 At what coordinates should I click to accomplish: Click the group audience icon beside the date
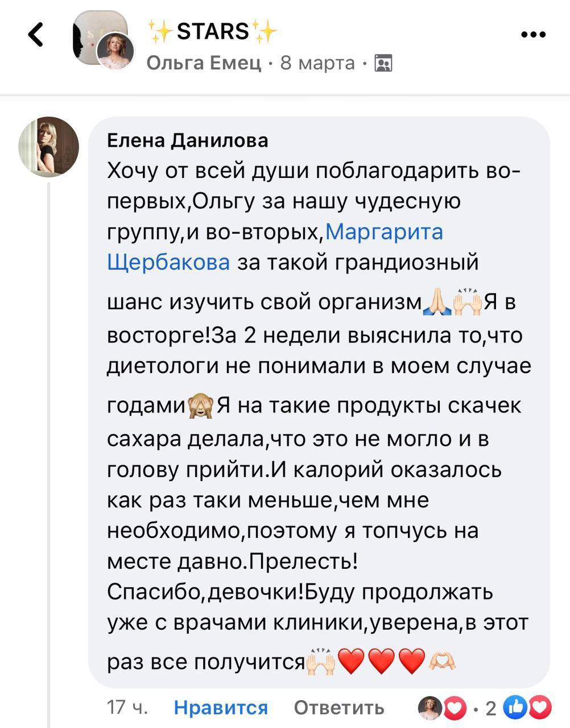pos(383,63)
